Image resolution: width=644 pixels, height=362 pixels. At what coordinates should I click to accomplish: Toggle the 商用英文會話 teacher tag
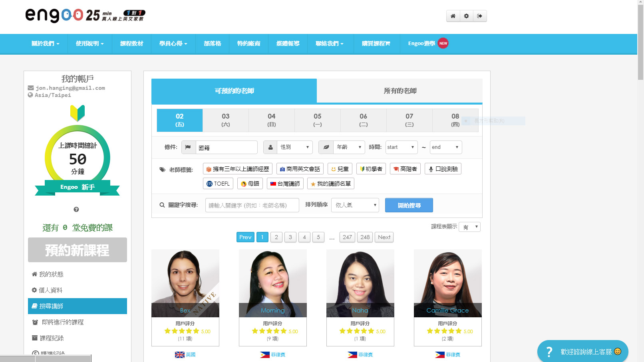click(x=300, y=169)
